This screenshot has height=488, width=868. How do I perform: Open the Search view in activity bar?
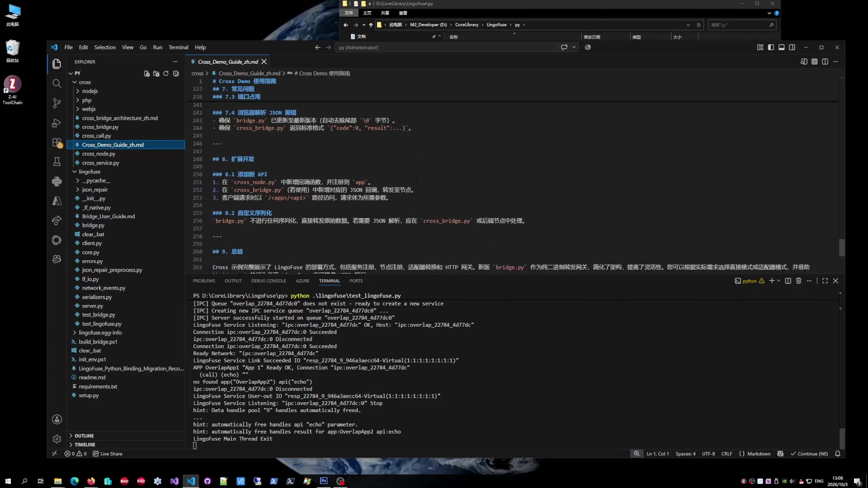(x=57, y=83)
